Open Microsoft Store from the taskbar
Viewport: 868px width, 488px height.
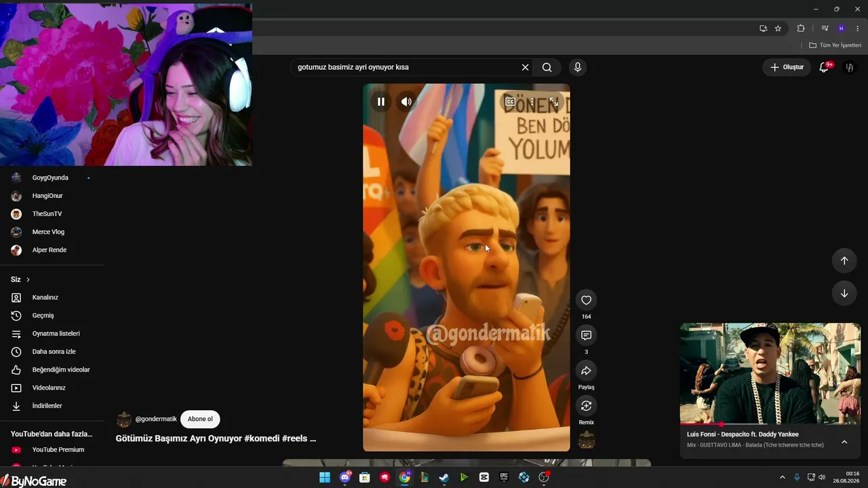pyautogui.click(x=365, y=478)
